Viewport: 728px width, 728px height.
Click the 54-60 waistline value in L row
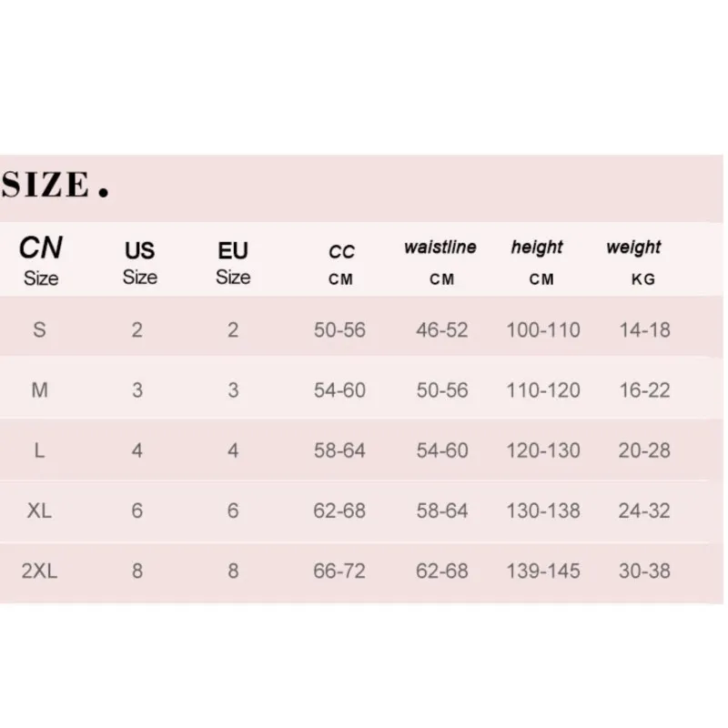pos(442,450)
